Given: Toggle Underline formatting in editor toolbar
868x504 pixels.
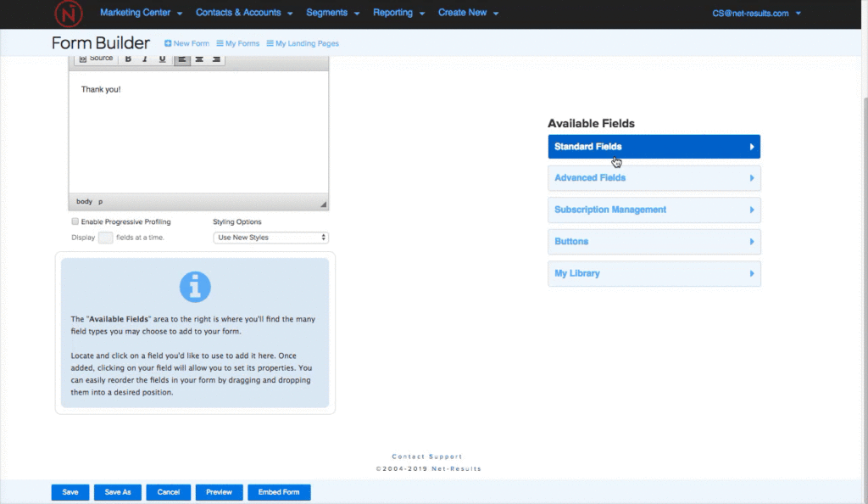Looking at the screenshot, I should (x=162, y=59).
